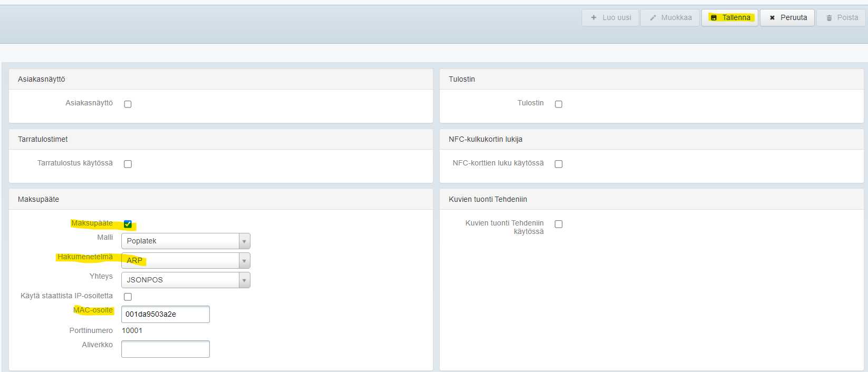Uncheck the Maksupääte checkbox
Viewport: 868px width, 372px height.
point(128,224)
